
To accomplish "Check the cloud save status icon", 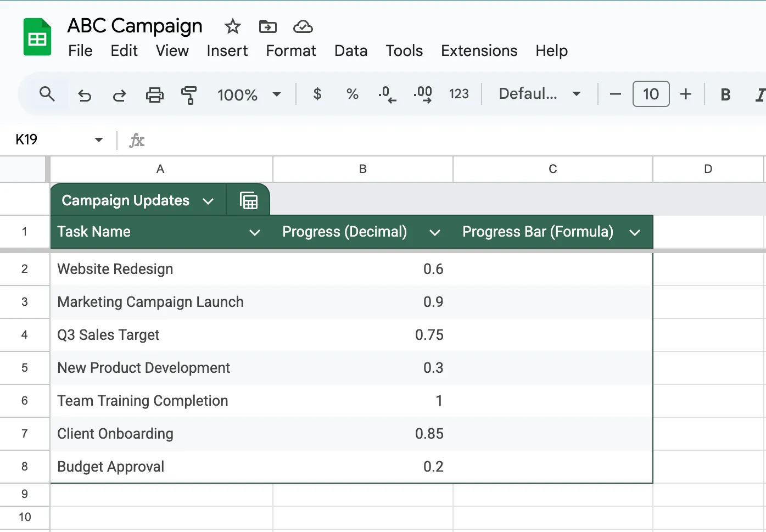I will coord(303,26).
